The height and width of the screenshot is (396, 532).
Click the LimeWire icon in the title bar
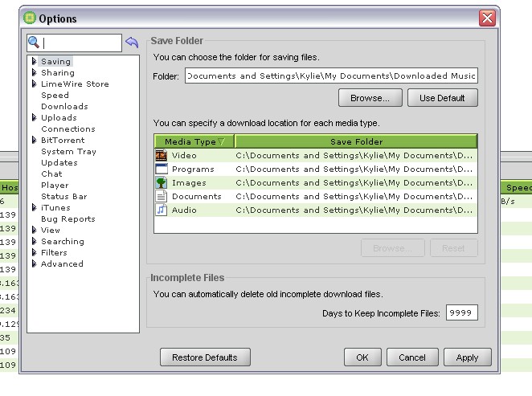coord(30,18)
